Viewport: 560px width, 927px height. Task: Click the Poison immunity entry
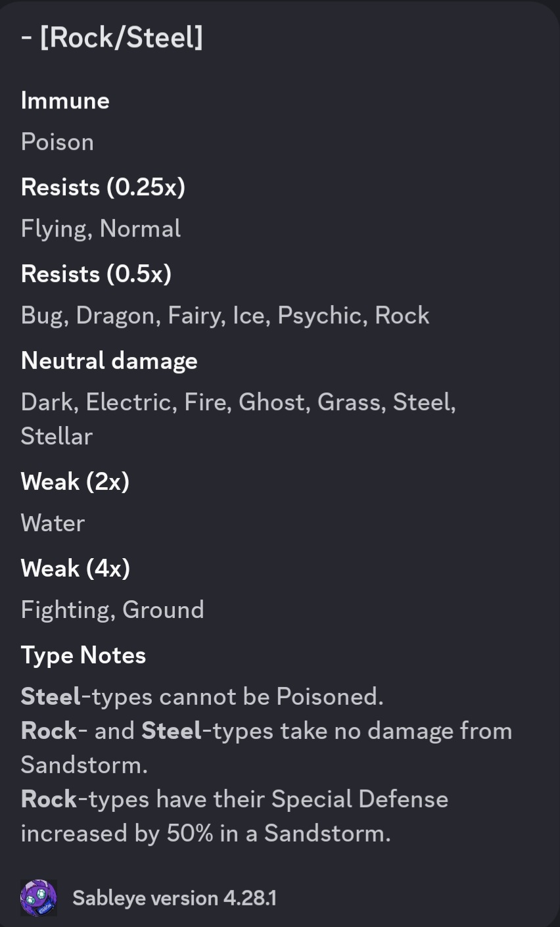57,142
